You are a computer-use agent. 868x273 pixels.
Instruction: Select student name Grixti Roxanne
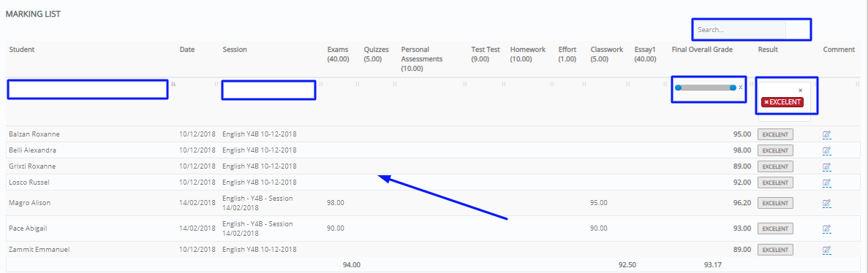32,166
